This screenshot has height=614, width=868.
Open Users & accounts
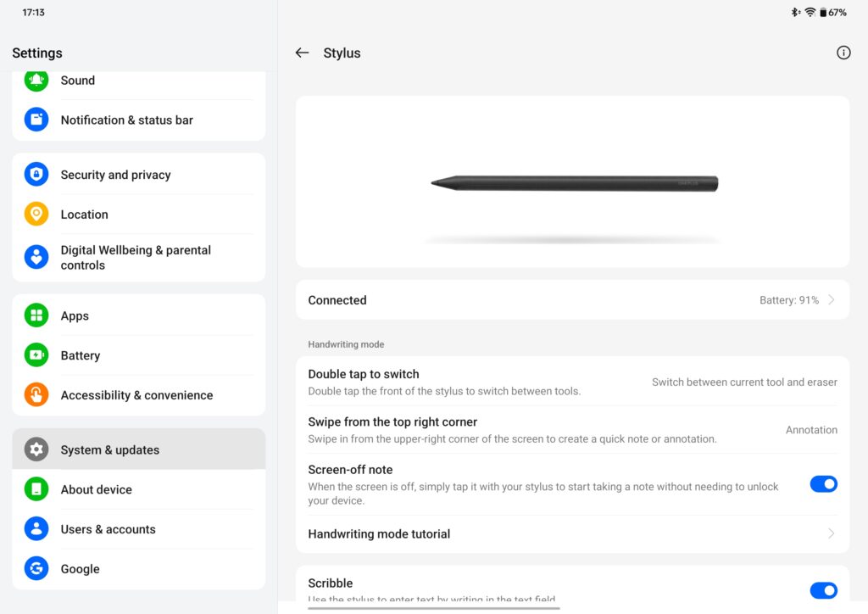point(138,528)
